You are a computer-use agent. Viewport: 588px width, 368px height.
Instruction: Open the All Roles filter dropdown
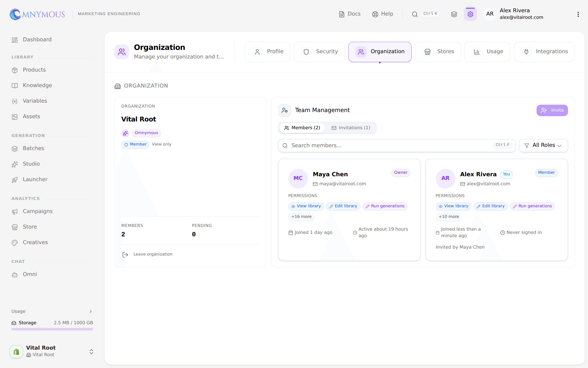543,146
